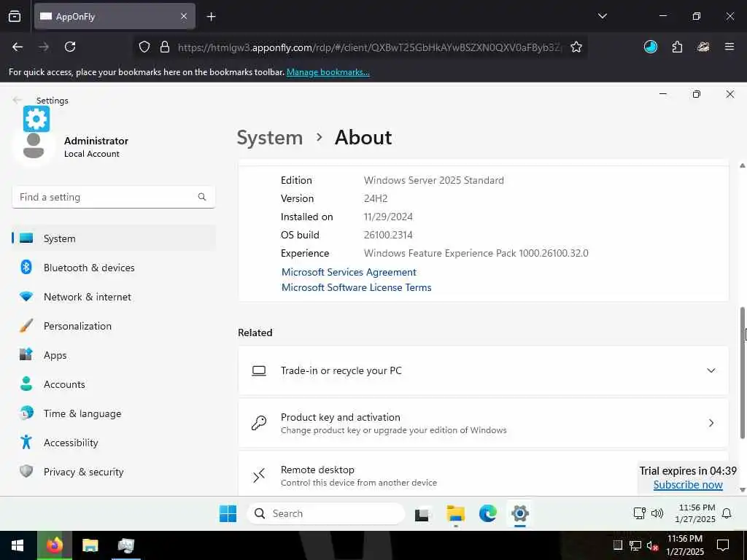This screenshot has width=747, height=560.
Task: Focus the Find a setting search box
Action: (113, 197)
